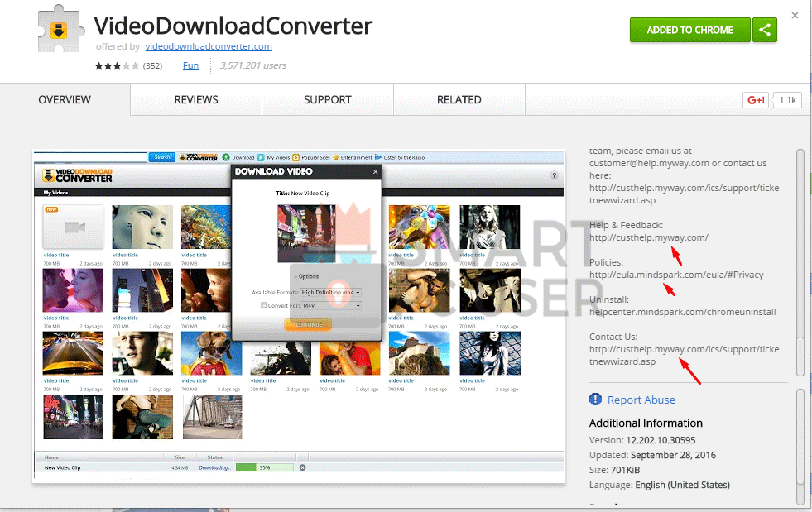Viewport: 812px width, 512px height.
Task: Click the ADDED TO CHROME button
Action: [689, 30]
